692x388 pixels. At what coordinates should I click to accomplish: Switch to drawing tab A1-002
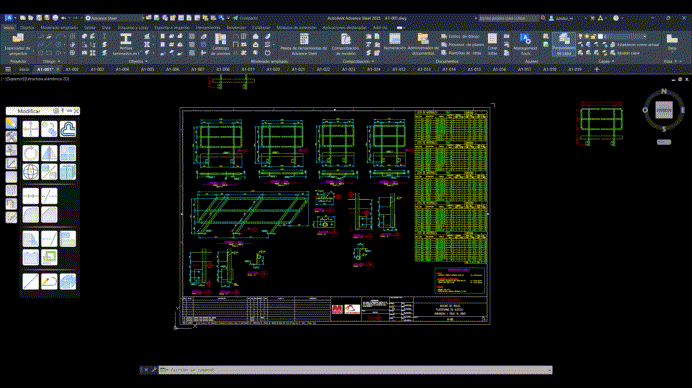point(72,69)
